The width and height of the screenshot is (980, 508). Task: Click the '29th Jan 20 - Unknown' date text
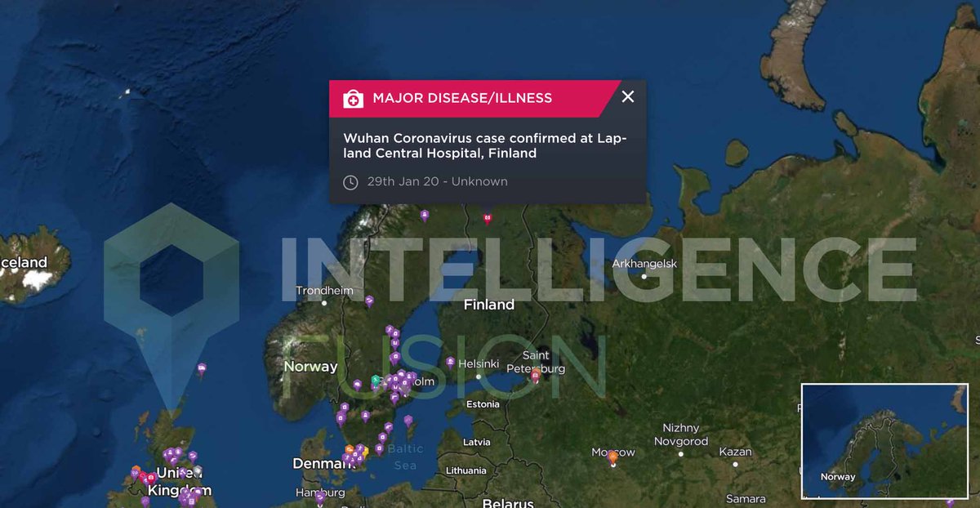tap(437, 182)
